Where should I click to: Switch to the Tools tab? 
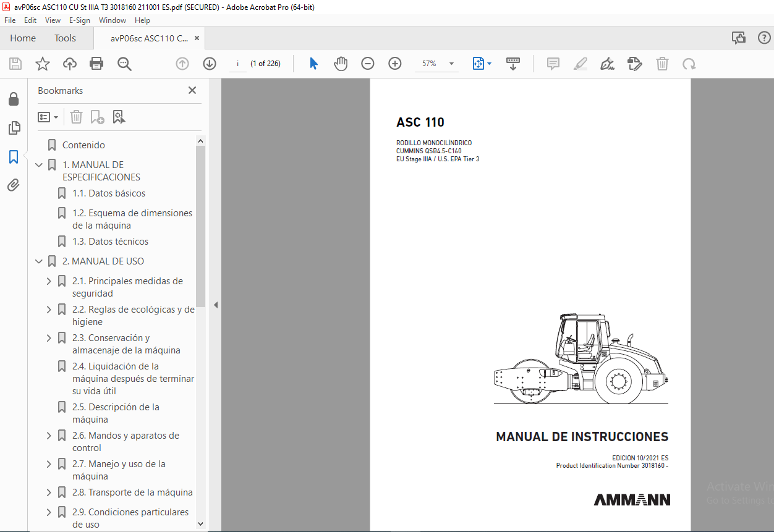(x=65, y=38)
